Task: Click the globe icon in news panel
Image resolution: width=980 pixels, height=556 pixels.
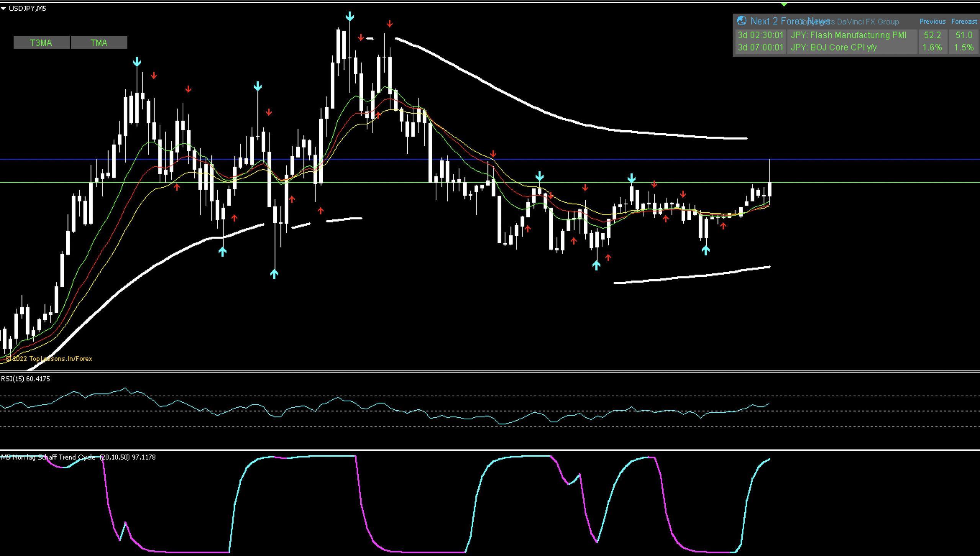Action: [742, 21]
